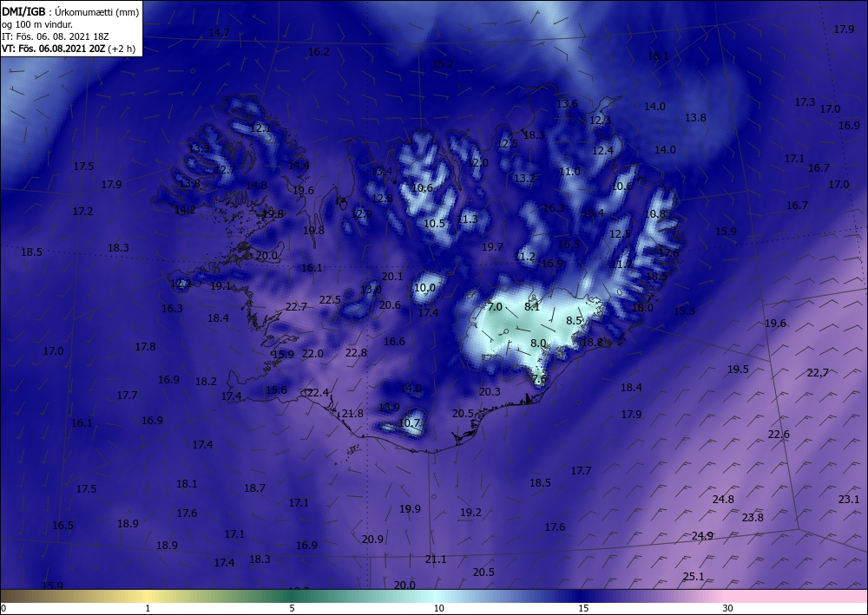The height and width of the screenshot is (615, 868).
Task: Click the map value 19.7
Action: coord(492,246)
